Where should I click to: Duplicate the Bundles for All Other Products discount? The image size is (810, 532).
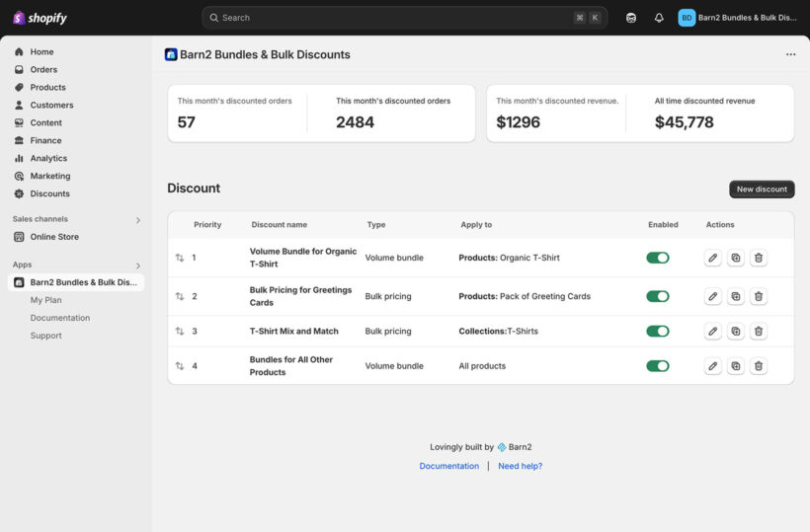click(736, 366)
